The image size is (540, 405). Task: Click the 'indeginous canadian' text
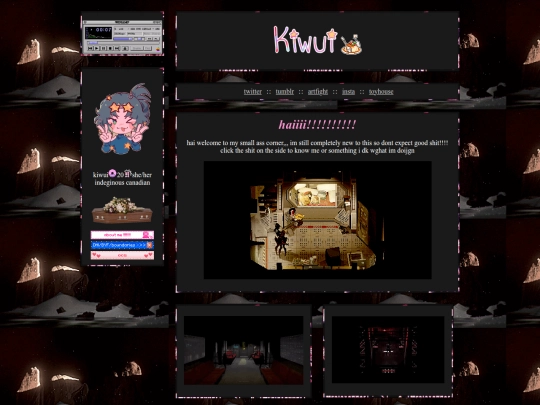(122, 183)
